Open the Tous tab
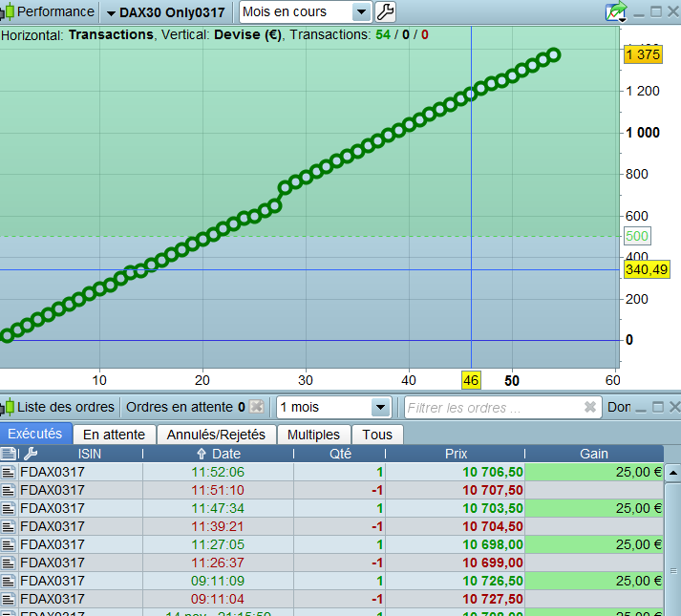The width and height of the screenshot is (681, 616). (377, 435)
